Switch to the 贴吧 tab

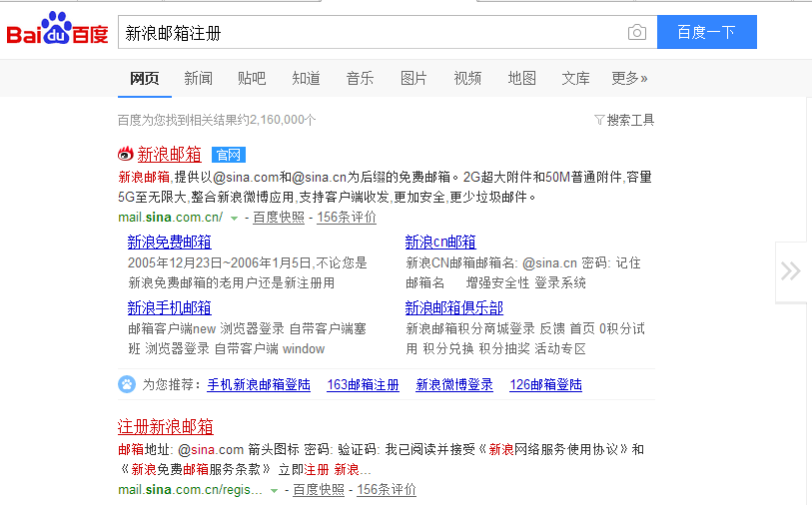point(252,78)
